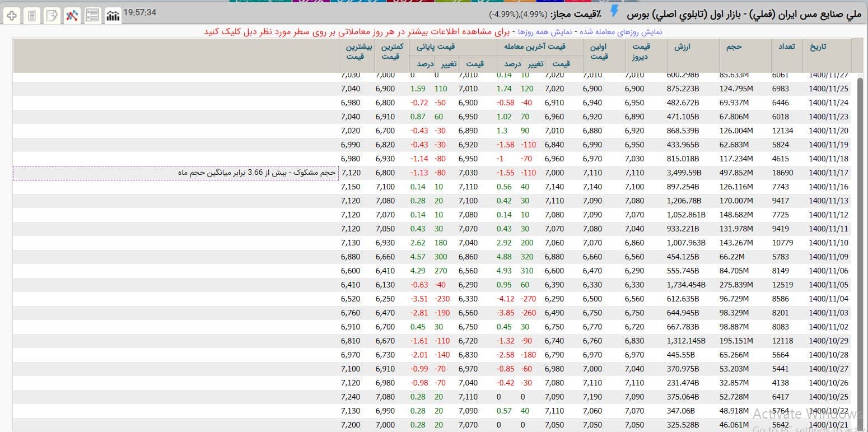Click the قیمت آخرین معامله header group

tap(535, 47)
